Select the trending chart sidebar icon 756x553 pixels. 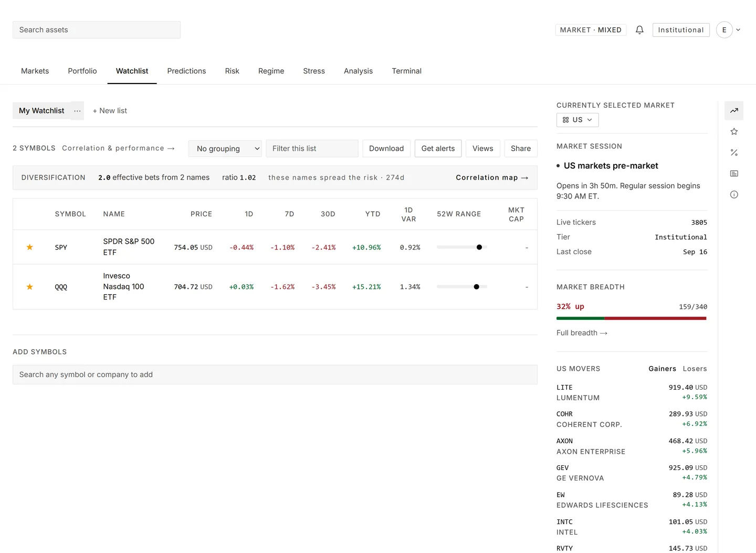tap(734, 111)
